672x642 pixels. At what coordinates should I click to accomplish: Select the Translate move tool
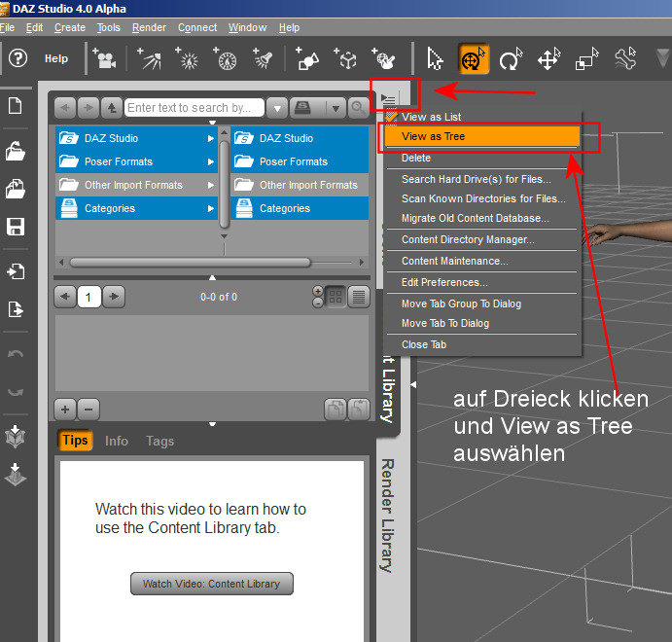pos(549,58)
